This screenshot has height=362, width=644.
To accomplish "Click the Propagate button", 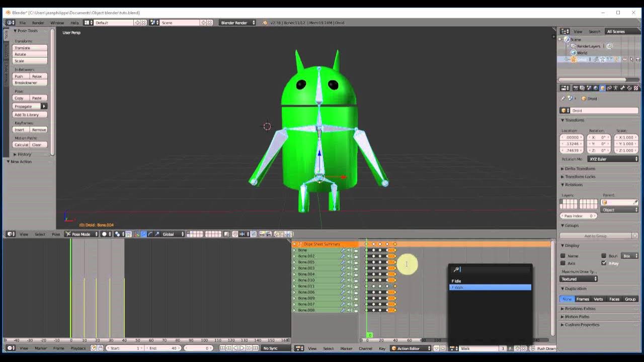I will pos(27,106).
